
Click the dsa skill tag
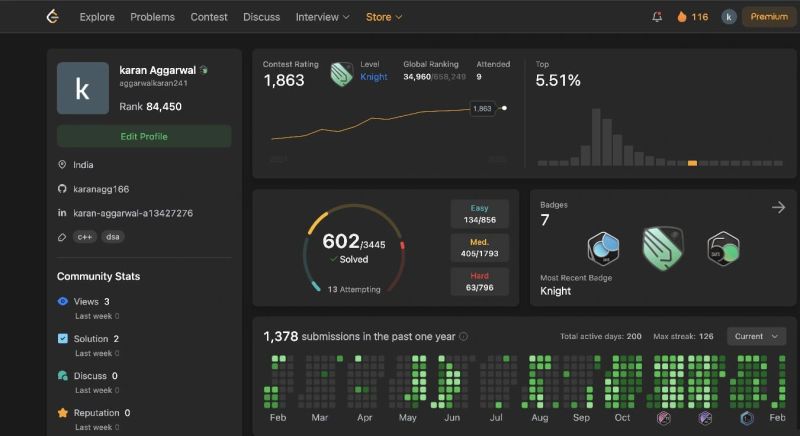(113, 237)
